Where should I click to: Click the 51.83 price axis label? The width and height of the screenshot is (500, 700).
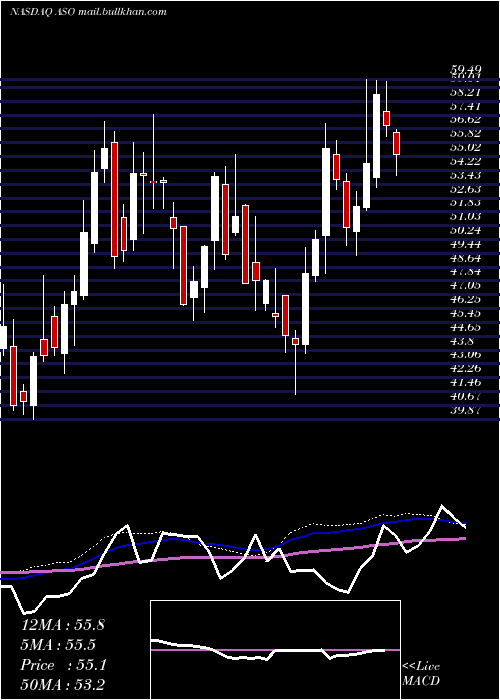point(466,203)
